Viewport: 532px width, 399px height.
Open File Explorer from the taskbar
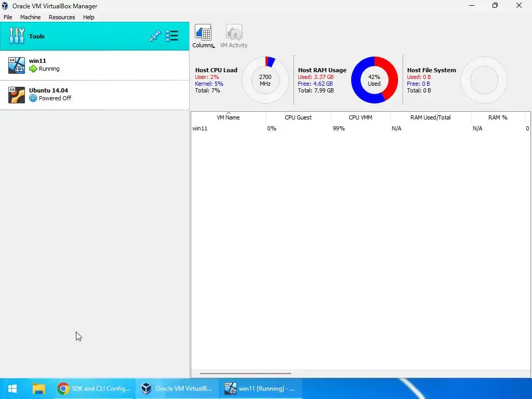point(38,389)
